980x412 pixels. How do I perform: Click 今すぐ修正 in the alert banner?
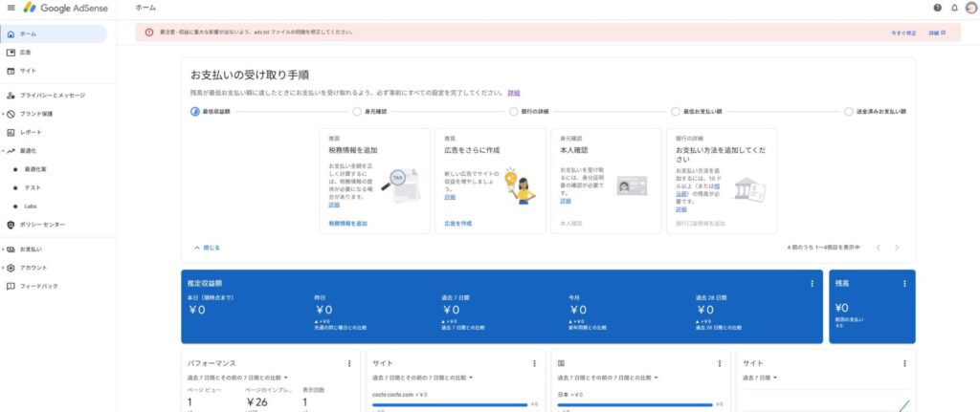click(903, 33)
